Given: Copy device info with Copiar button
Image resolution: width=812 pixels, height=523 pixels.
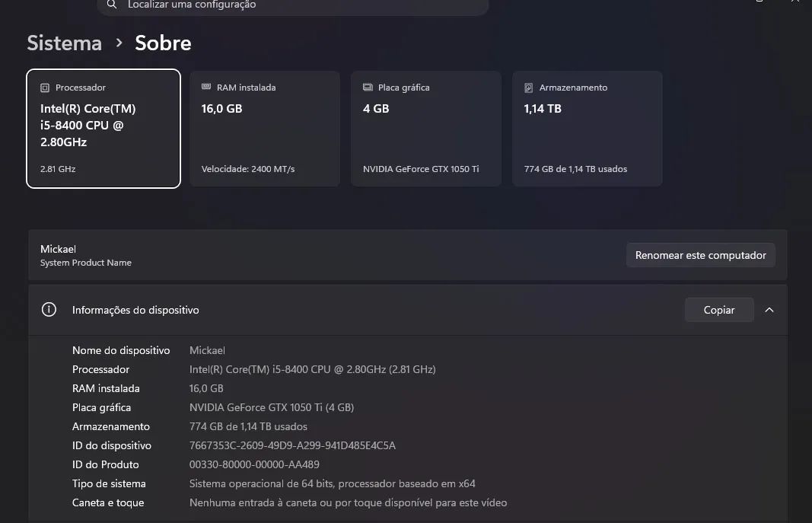Looking at the screenshot, I should pos(719,310).
